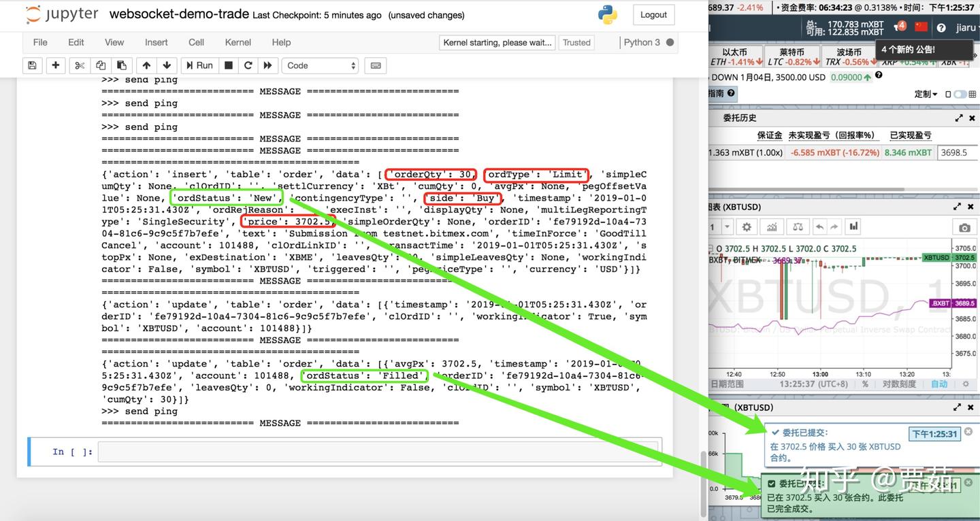Open help for the DOWN contract price
Screen dimensions: 980x521
click(879, 75)
